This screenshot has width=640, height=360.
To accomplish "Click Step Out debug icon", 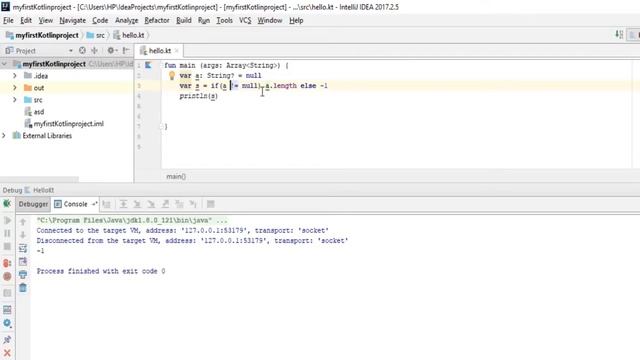I will click(165, 204).
